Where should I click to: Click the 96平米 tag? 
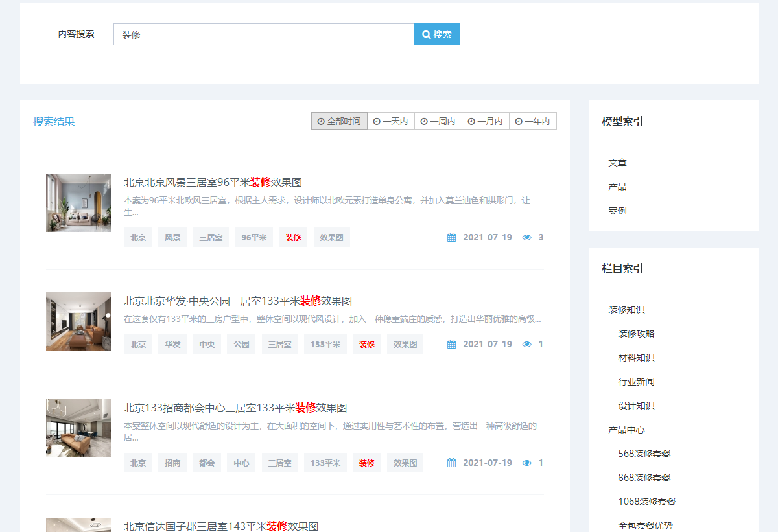click(x=253, y=237)
